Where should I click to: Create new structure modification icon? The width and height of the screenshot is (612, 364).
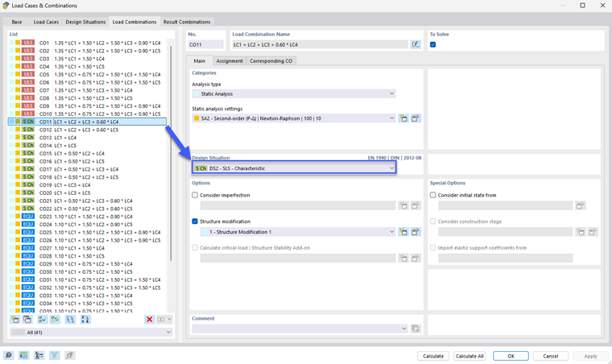403,232
